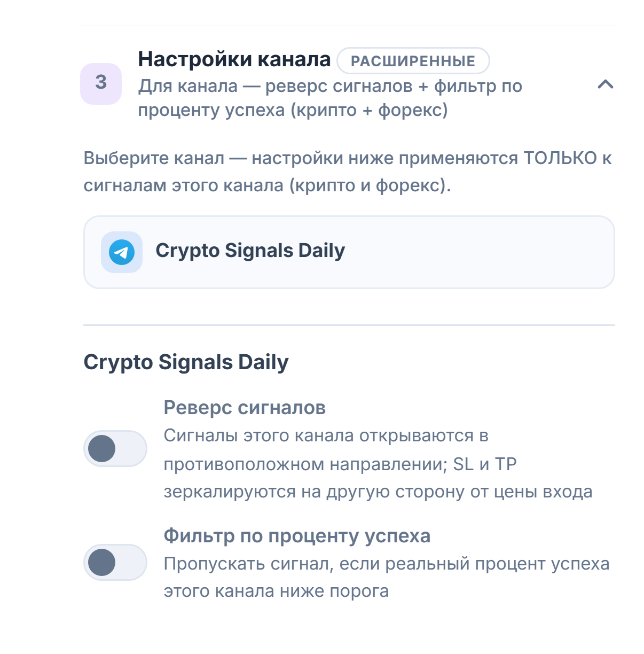Enable the Реверс сигналов toggle
Screen dimensions: 644x654
(115, 448)
